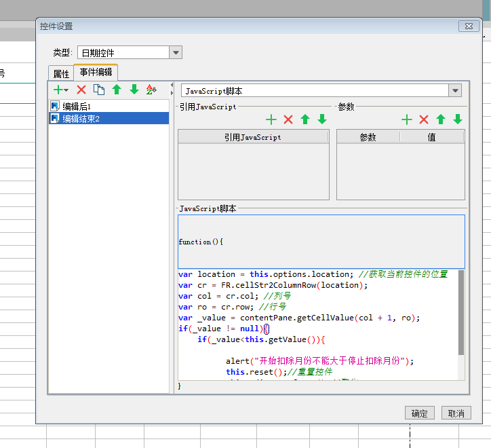Click the 确定 button to confirm
The height and width of the screenshot is (448, 491).
pyautogui.click(x=420, y=413)
